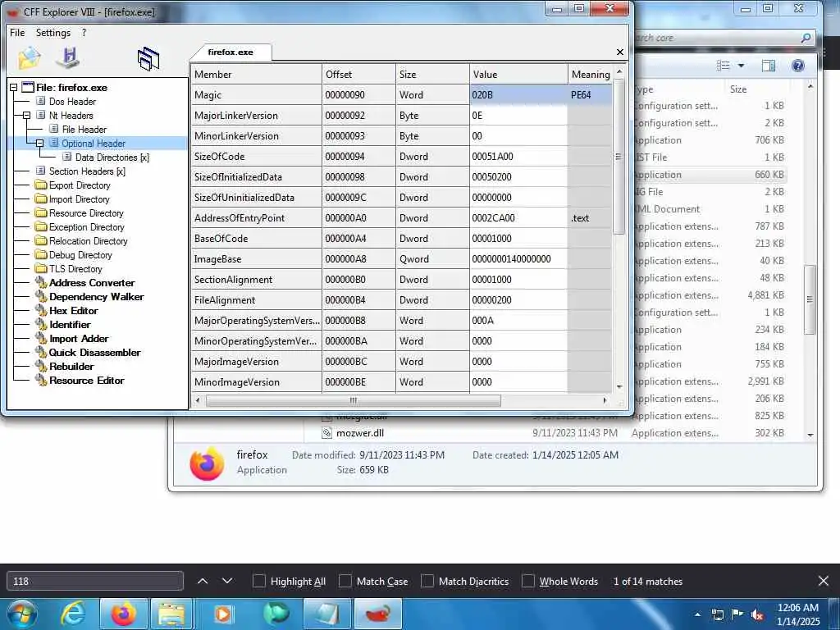Select the Rebuilder tool
Viewport: 840px width, 630px height.
click(x=71, y=367)
